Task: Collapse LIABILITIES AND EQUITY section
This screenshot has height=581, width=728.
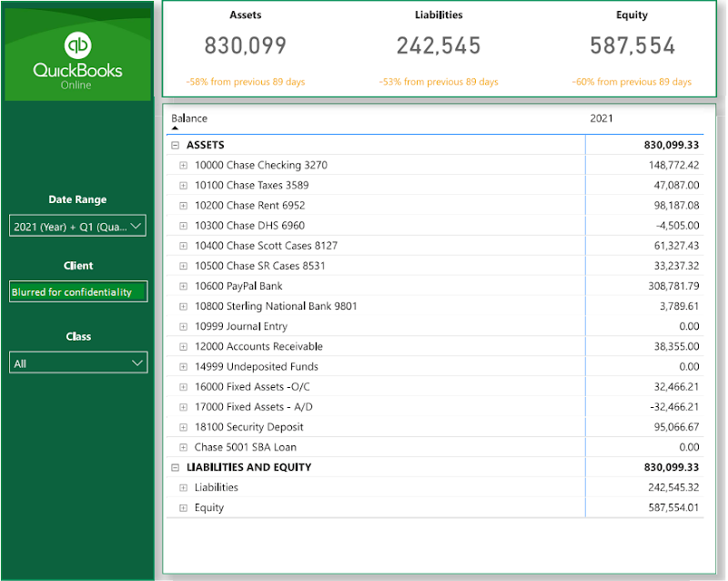Action: [175, 467]
